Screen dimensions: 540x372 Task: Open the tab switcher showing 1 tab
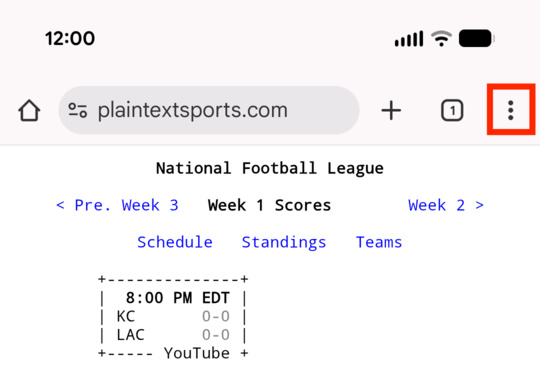[x=452, y=111]
